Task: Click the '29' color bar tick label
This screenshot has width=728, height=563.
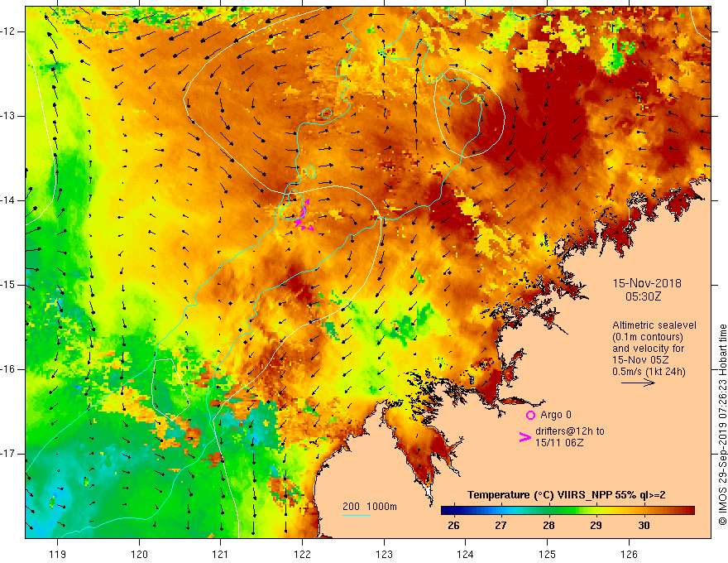Action: [596, 526]
